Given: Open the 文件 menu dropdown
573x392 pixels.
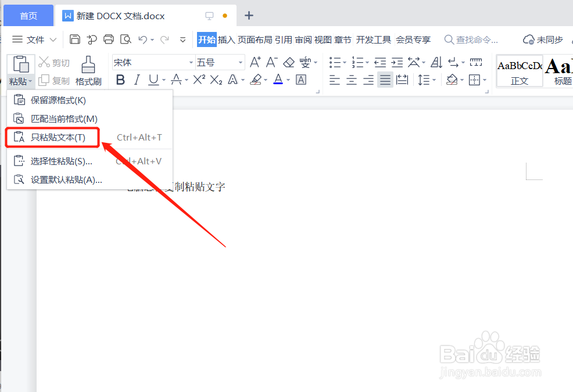Looking at the screenshot, I should [34, 39].
